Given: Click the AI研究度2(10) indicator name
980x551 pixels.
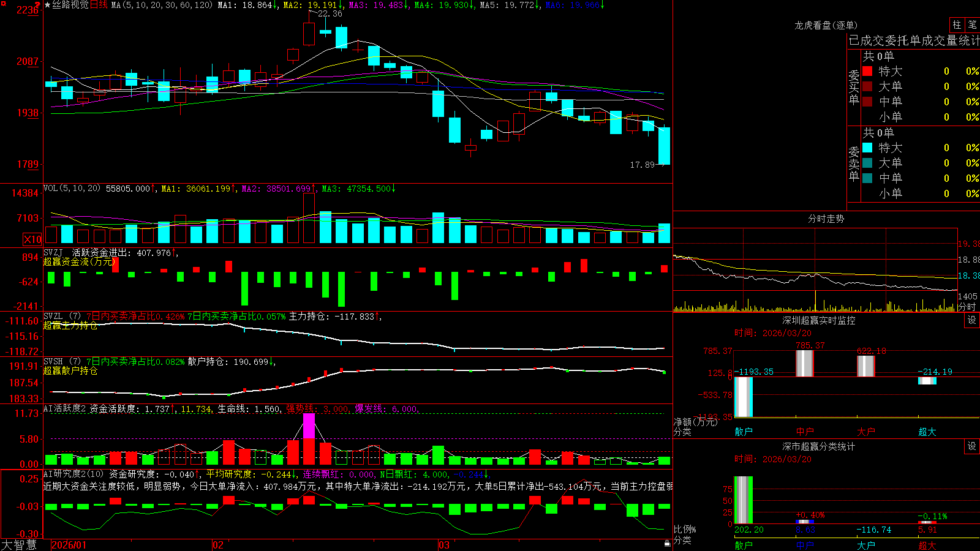Looking at the screenshot, I should (x=73, y=474).
